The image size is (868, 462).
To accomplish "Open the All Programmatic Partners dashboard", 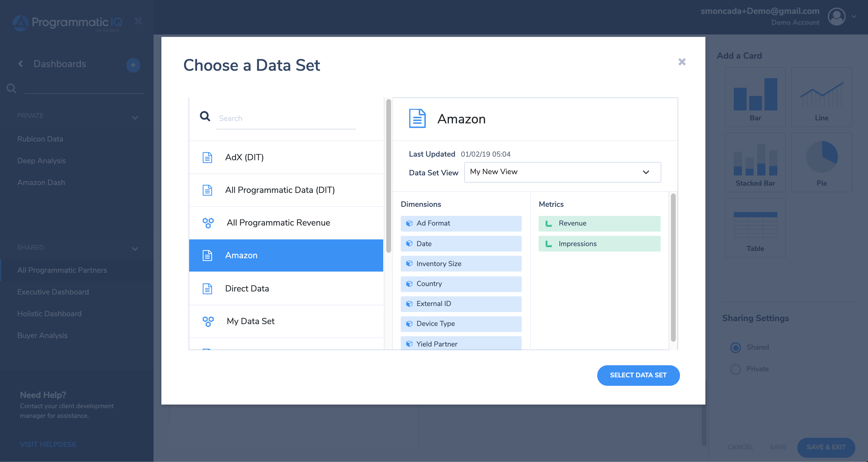I will click(62, 270).
